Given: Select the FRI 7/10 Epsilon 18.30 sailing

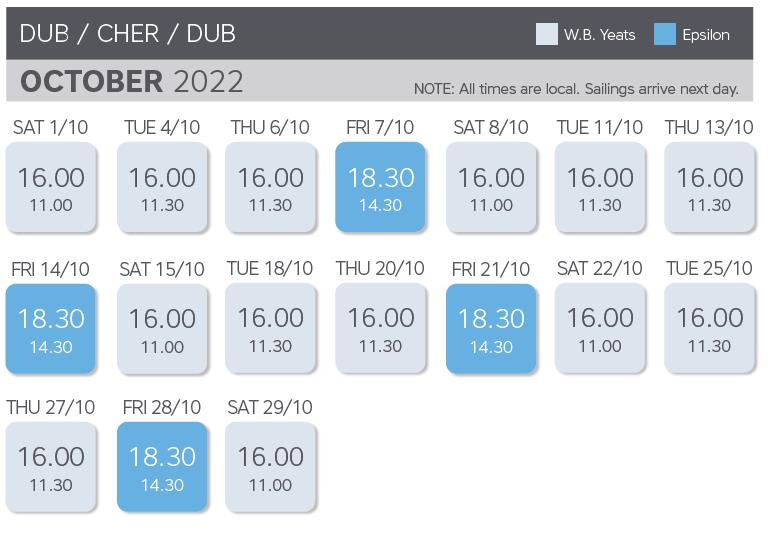Looking at the screenshot, I should click(x=380, y=187).
